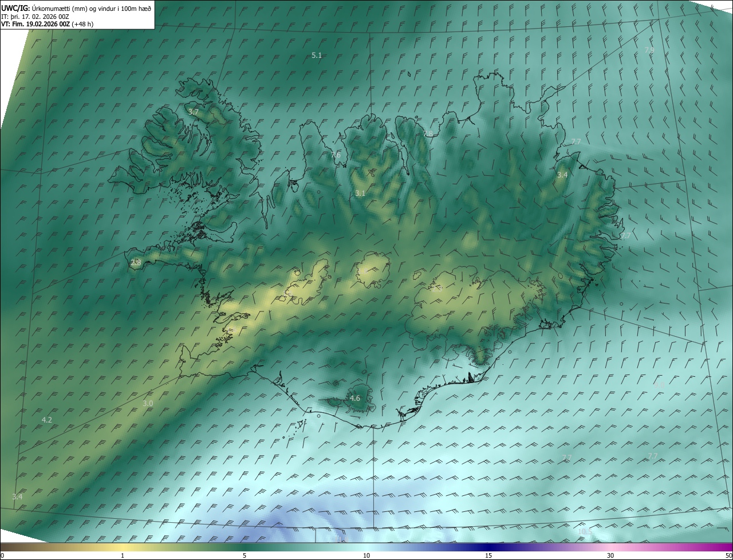Screen dimensions: 733x560
Task: Click the '5' tick label on the legend
Action: tap(245, 555)
